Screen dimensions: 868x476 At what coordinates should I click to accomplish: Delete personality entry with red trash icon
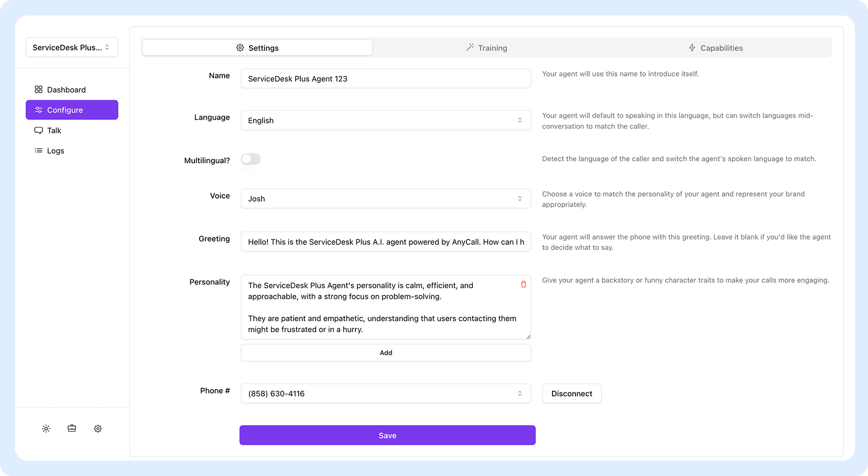(x=523, y=285)
